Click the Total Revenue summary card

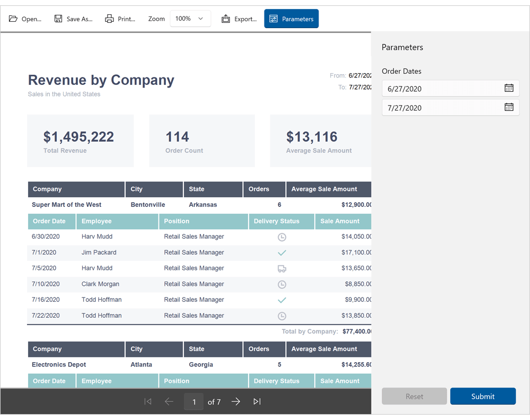point(80,141)
